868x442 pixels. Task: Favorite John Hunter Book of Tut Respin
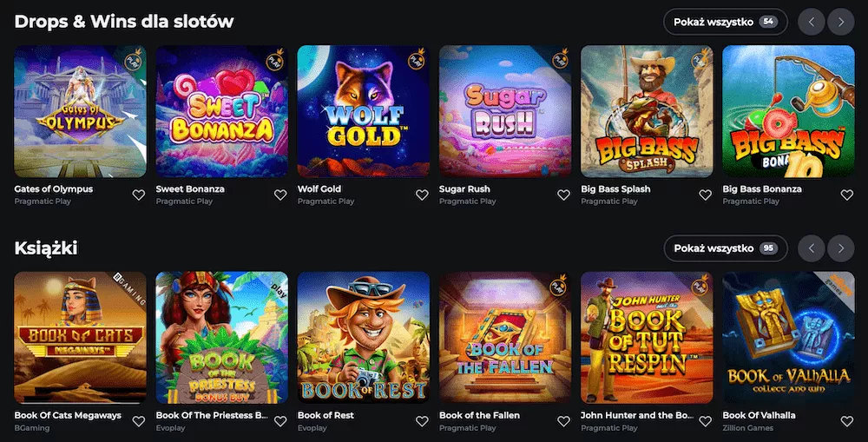[705, 421]
